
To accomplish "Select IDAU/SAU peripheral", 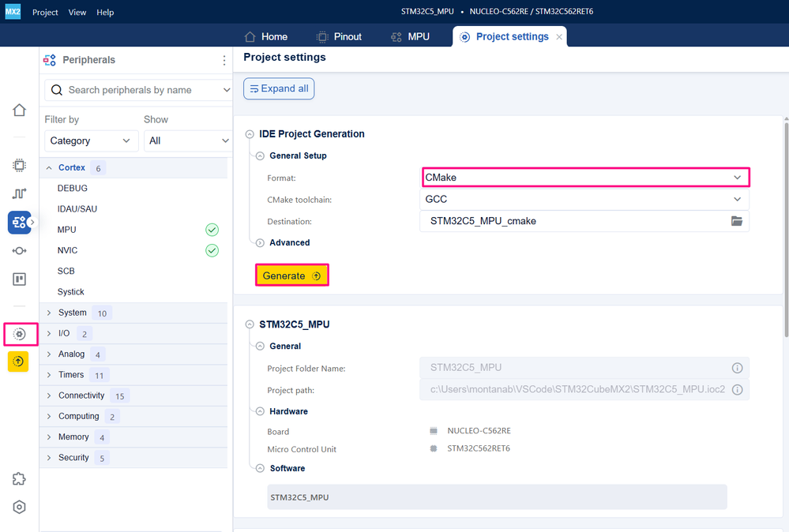I will coord(77,208).
